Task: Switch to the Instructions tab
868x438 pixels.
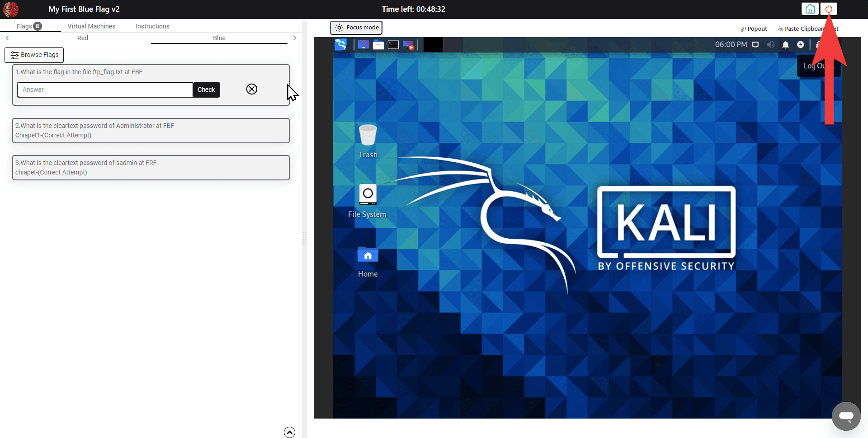Action: (x=152, y=26)
